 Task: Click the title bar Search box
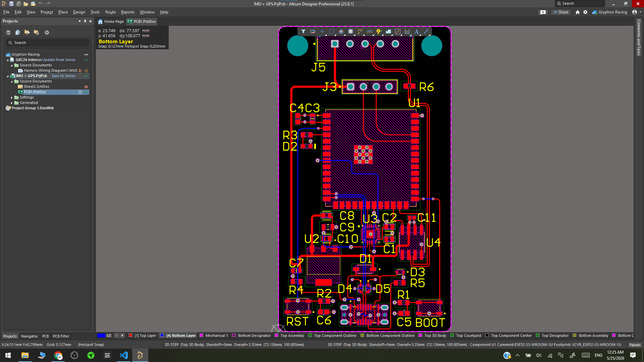[580, 4]
